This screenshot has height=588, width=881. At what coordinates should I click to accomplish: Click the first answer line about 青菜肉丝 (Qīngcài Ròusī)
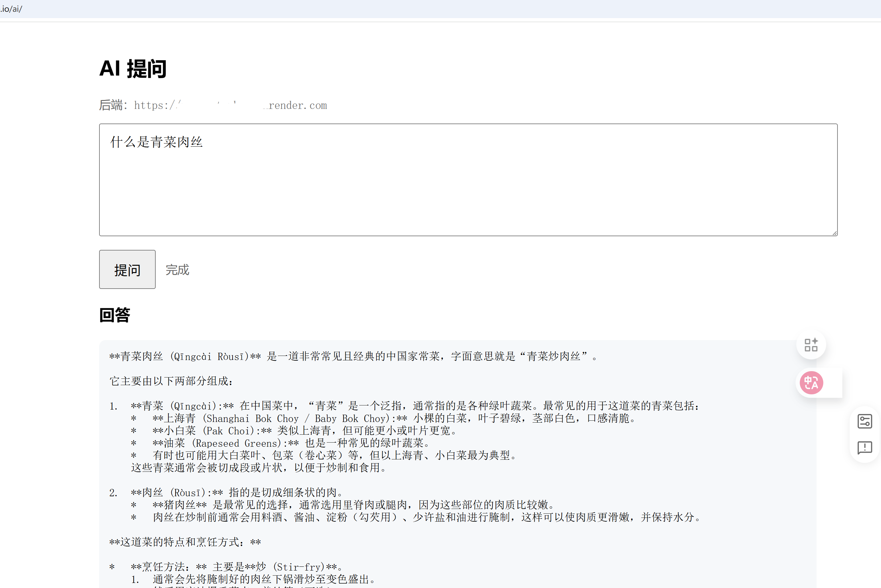click(353, 356)
